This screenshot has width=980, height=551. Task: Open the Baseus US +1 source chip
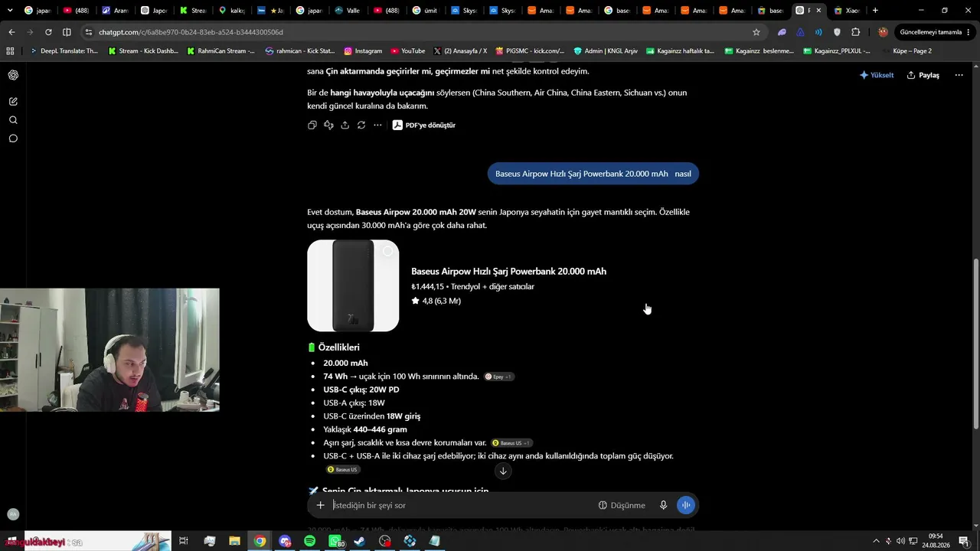pyautogui.click(x=511, y=443)
